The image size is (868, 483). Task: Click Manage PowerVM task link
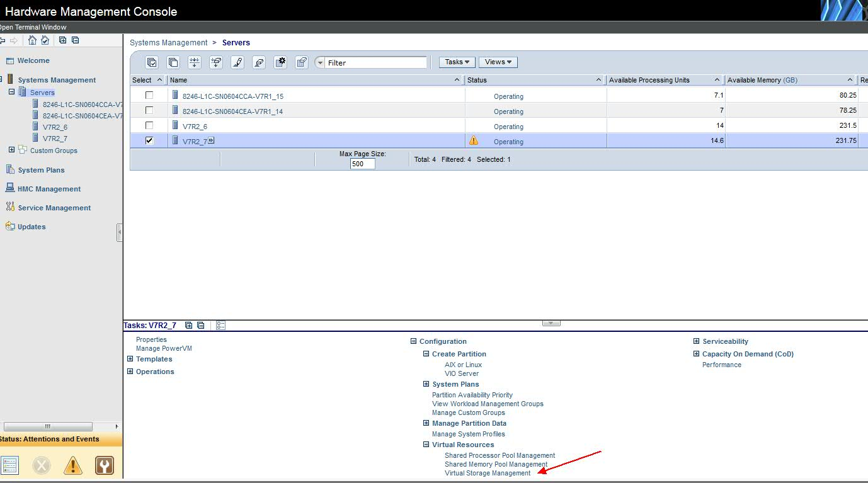[x=164, y=348]
